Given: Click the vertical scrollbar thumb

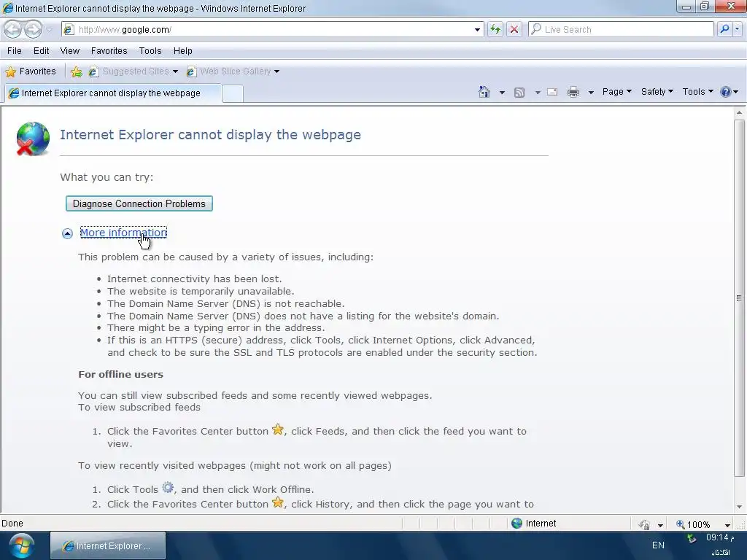Looking at the screenshot, I should click(740, 297).
